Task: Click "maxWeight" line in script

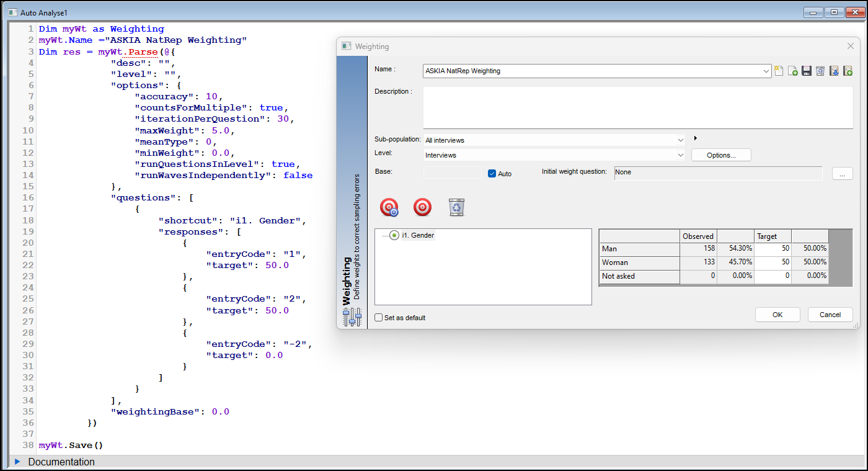Action: click(x=185, y=130)
